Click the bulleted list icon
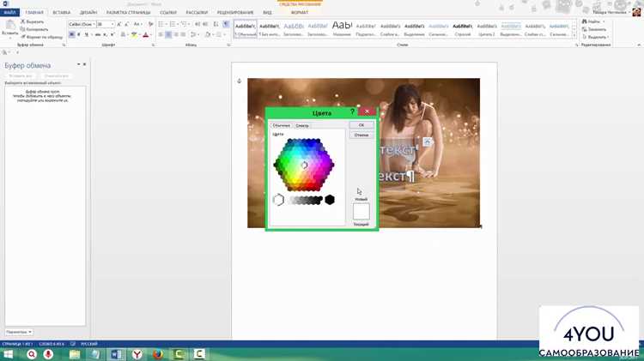 click(x=161, y=24)
